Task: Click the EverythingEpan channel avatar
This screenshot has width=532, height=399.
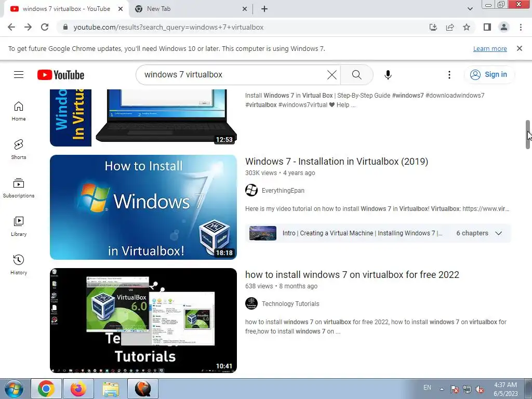Action: click(x=251, y=190)
